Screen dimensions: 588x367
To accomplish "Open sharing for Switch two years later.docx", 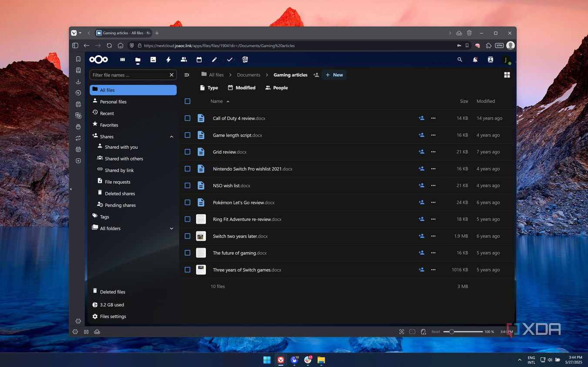I will point(421,236).
